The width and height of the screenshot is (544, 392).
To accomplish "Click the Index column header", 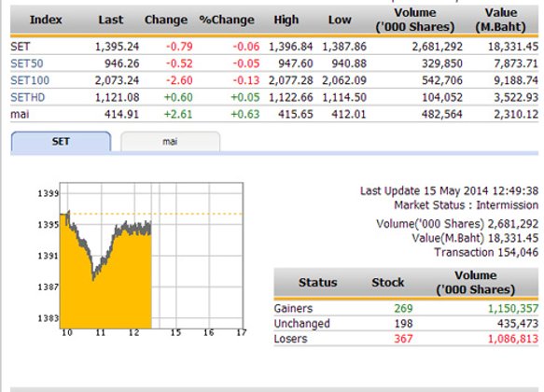I will (46, 20).
